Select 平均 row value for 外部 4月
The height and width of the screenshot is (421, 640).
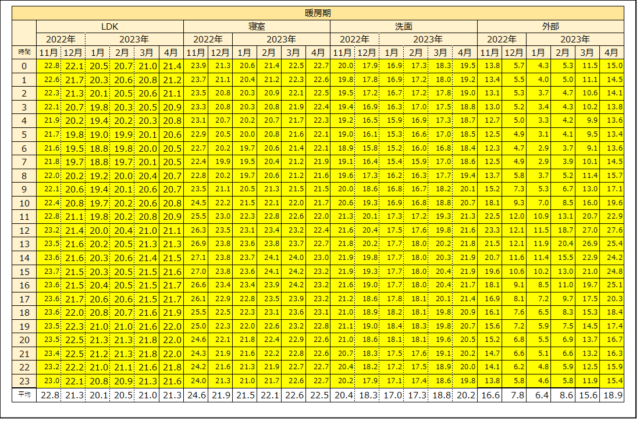(x=613, y=395)
